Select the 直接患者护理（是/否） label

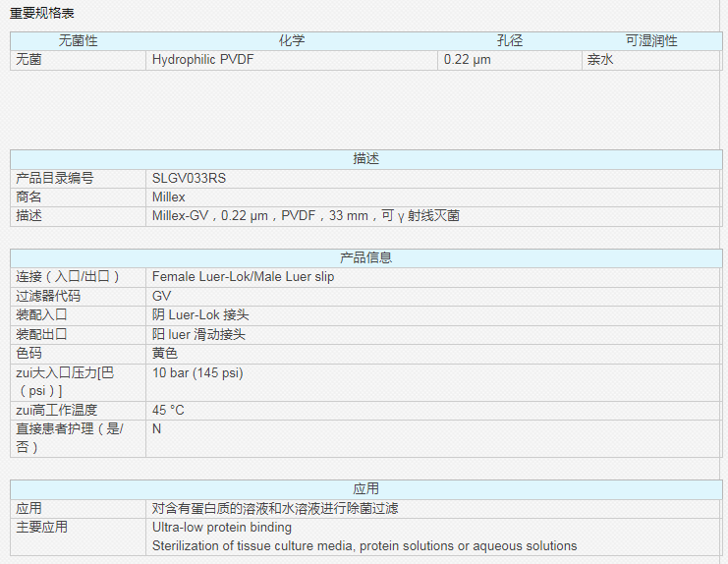click(x=70, y=437)
